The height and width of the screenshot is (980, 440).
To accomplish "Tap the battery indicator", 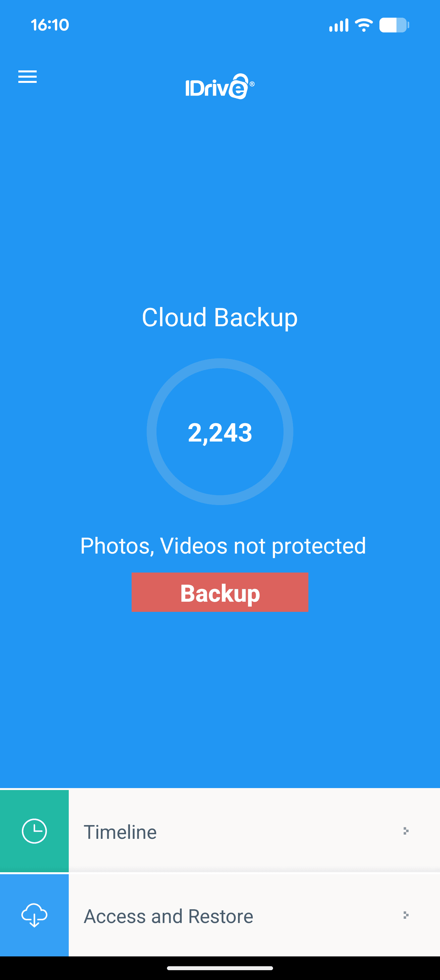I will tap(394, 25).
